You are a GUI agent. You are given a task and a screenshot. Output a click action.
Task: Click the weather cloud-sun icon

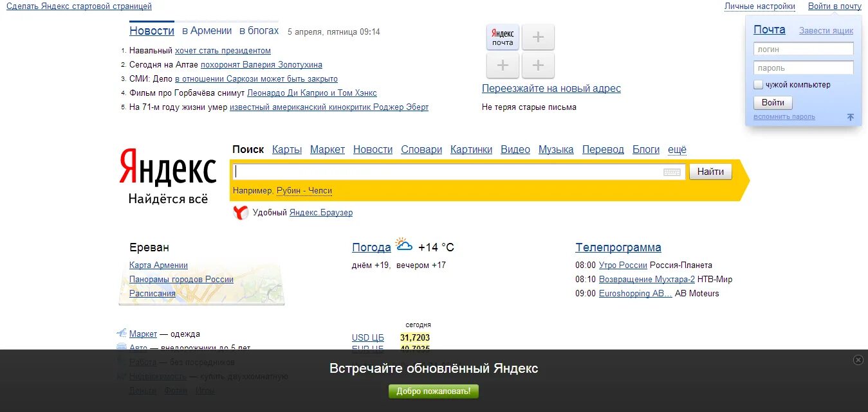click(x=403, y=245)
